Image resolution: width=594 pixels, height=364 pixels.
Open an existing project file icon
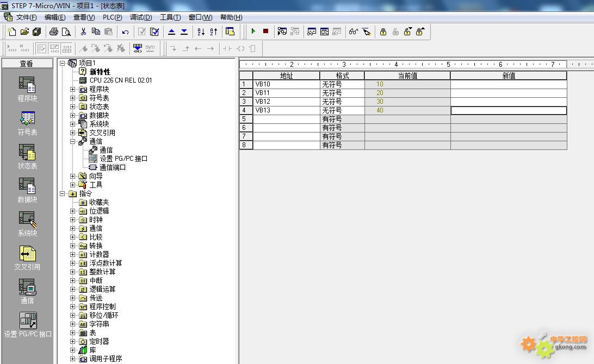[24, 32]
